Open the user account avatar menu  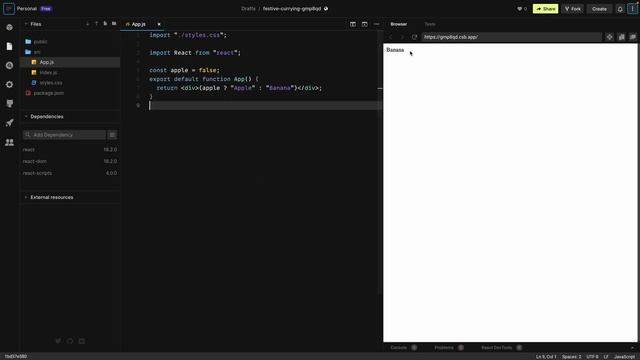[x=632, y=9]
